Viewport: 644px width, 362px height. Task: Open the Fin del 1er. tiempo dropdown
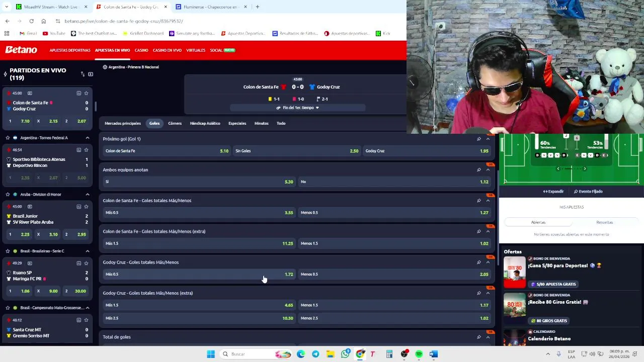(298, 108)
